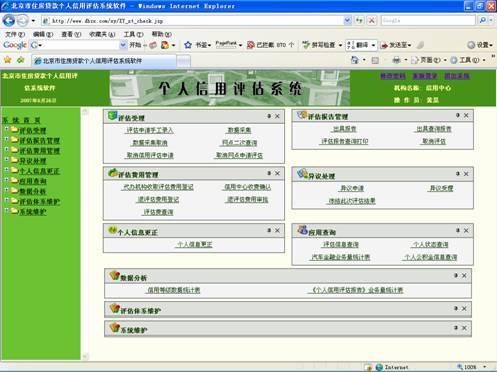Screen dimensions: 497x372
Task: Click the Home icon in the command bar
Action: [355, 60]
